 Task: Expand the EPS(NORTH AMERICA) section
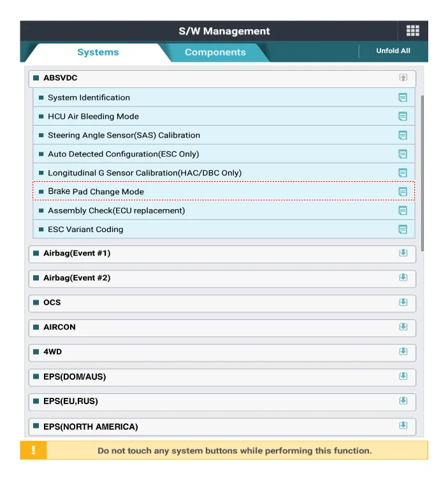(x=403, y=426)
